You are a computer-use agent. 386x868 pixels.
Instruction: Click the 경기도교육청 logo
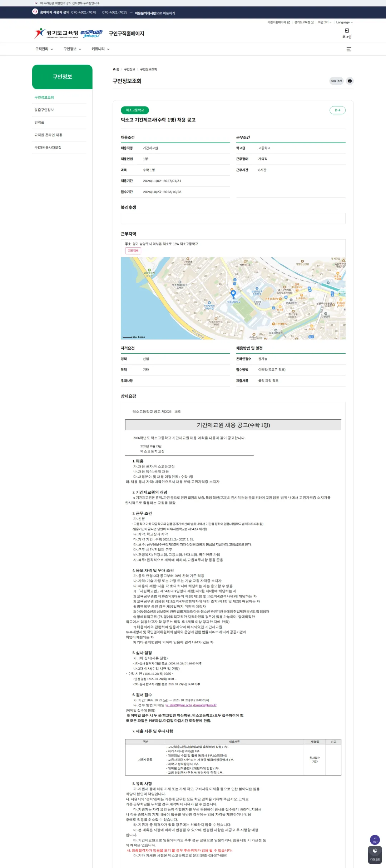(56, 33)
